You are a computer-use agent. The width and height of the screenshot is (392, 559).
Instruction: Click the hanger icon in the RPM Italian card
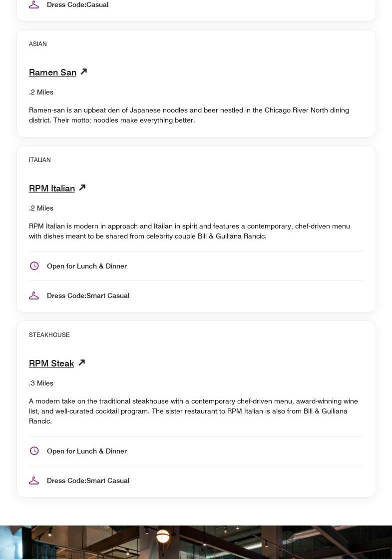click(34, 295)
